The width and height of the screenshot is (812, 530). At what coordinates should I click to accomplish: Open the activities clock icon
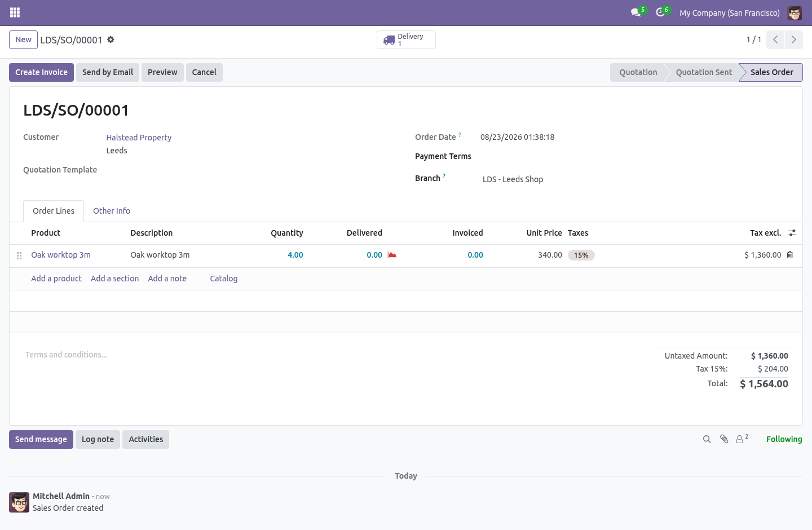pyautogui.click(x=660, y=12)
